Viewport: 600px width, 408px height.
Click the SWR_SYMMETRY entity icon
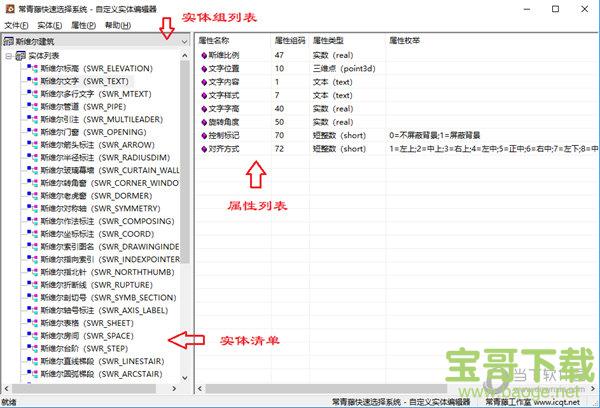click(x=32, y=208)
